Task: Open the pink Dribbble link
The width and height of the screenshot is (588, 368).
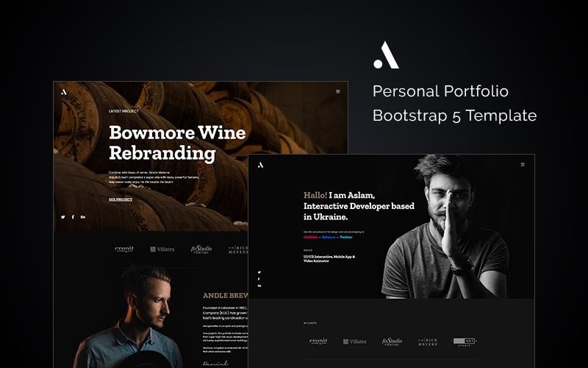Action: click(310, 237)
